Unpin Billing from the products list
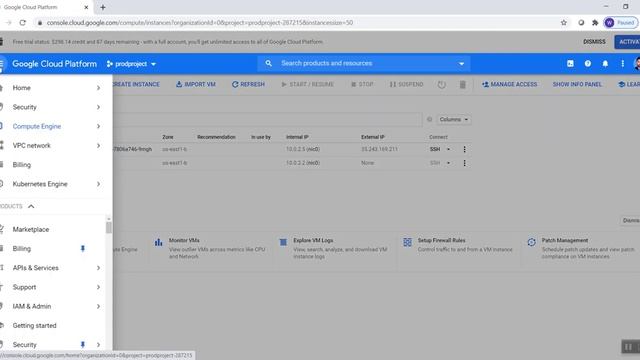640x360 pixels. (83, 249)
